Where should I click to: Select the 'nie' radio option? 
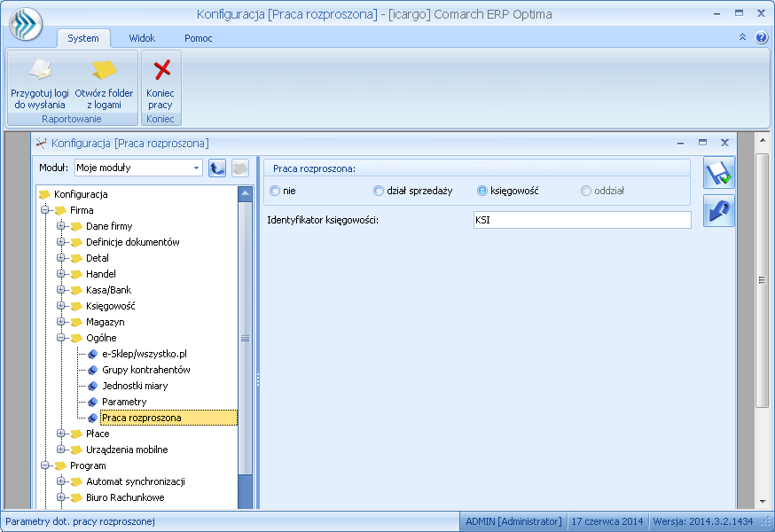tap(275, 191)
